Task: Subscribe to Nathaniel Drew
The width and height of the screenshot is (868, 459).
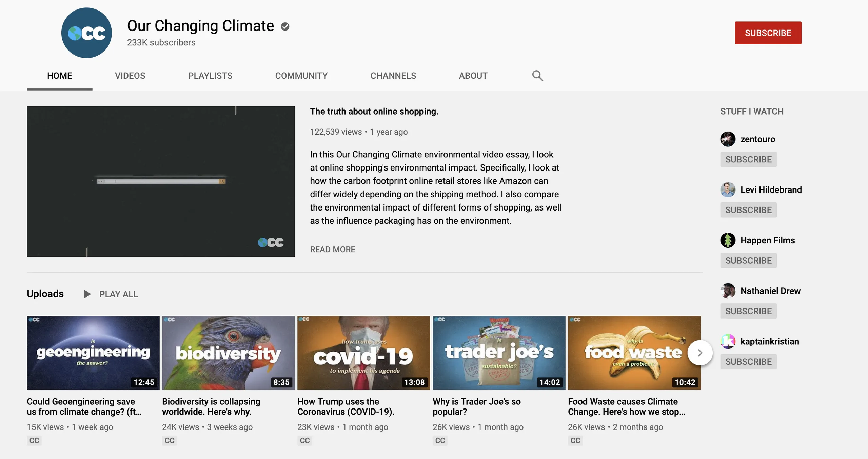Action: (x=748, y=311)
